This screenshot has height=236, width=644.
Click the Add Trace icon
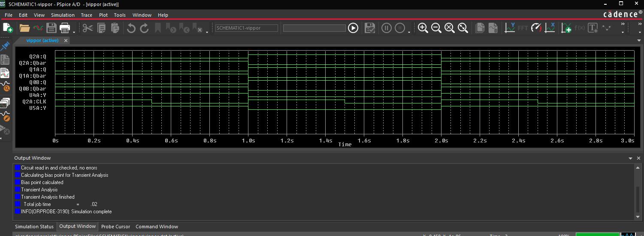[x=566, y=28]
